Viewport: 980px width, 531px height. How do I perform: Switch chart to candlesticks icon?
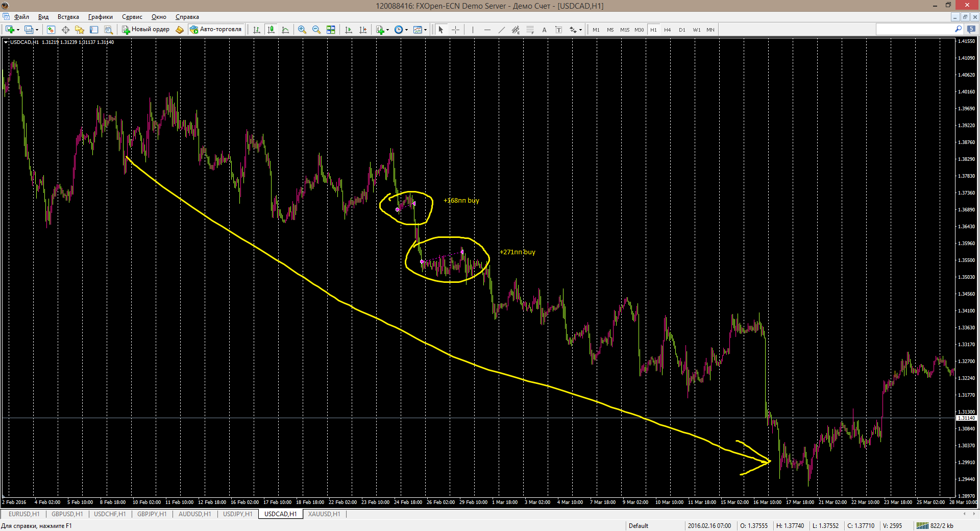coord(271,30)
